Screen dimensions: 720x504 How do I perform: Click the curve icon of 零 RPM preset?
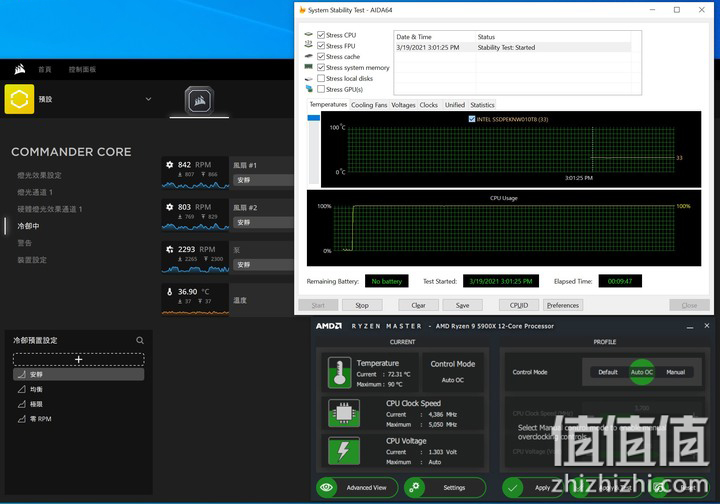[x=22, y=419]
